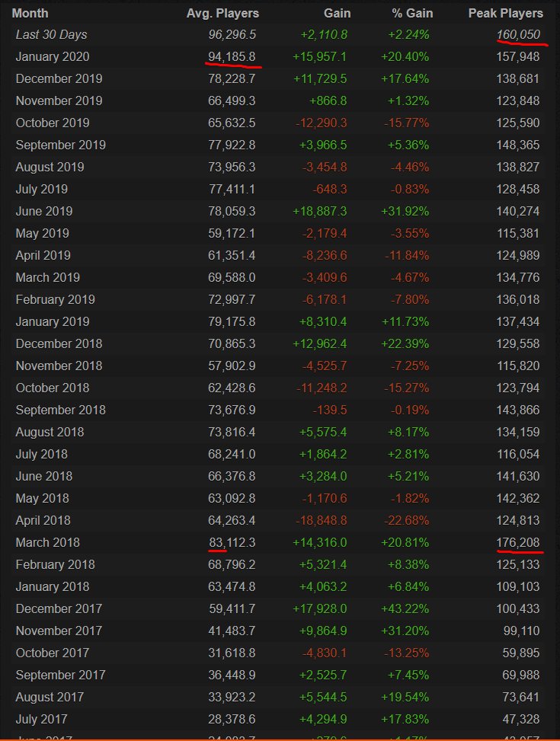This screenshot has height=741, width=560.
Task: Select the July 2019 month cell
Action: tap(42, 189)
